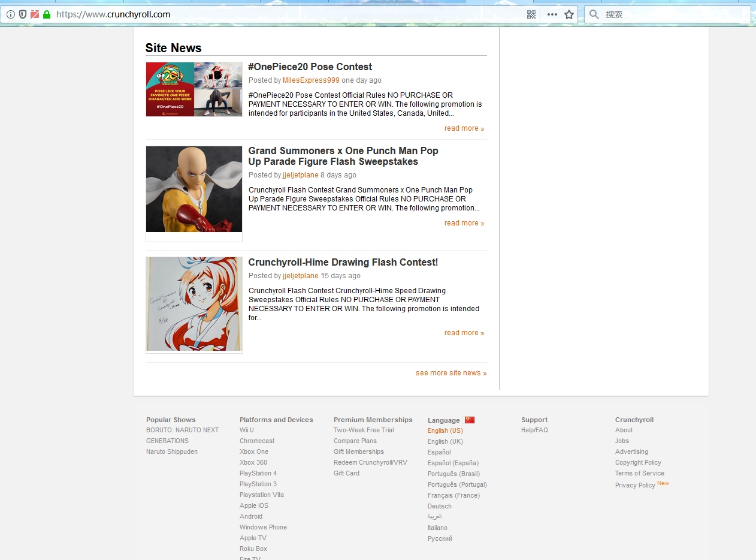
Task: Open the PlayStation 4 platform page
Action: point(258,473)
